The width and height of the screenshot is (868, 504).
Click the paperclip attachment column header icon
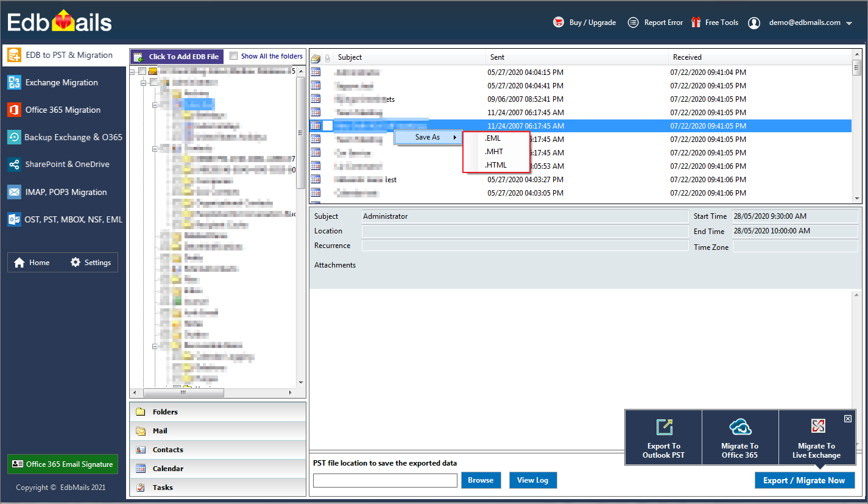[x=328, y=59]
